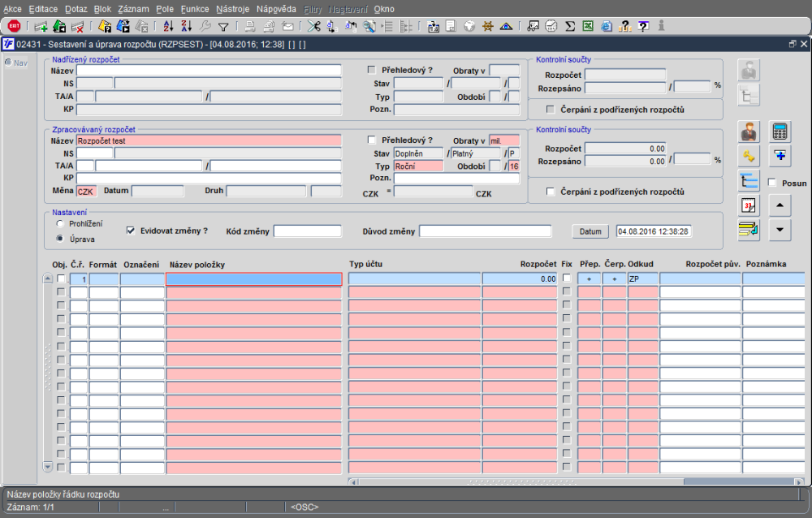812x518 pixels.
Task: Click the up arrow move button
Action: pos(780,205)
